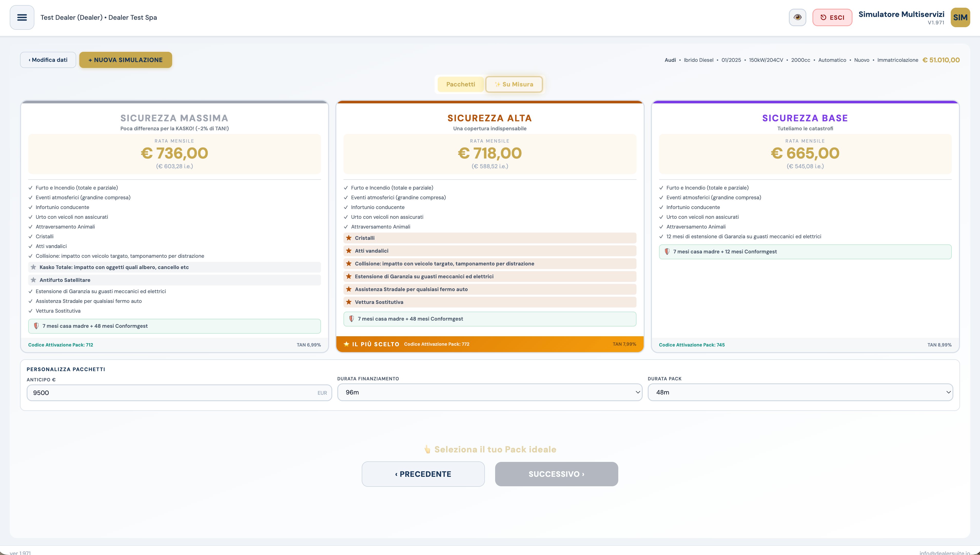Open the SIM user avatar
The image size is (980, 555).
[960, 17]
